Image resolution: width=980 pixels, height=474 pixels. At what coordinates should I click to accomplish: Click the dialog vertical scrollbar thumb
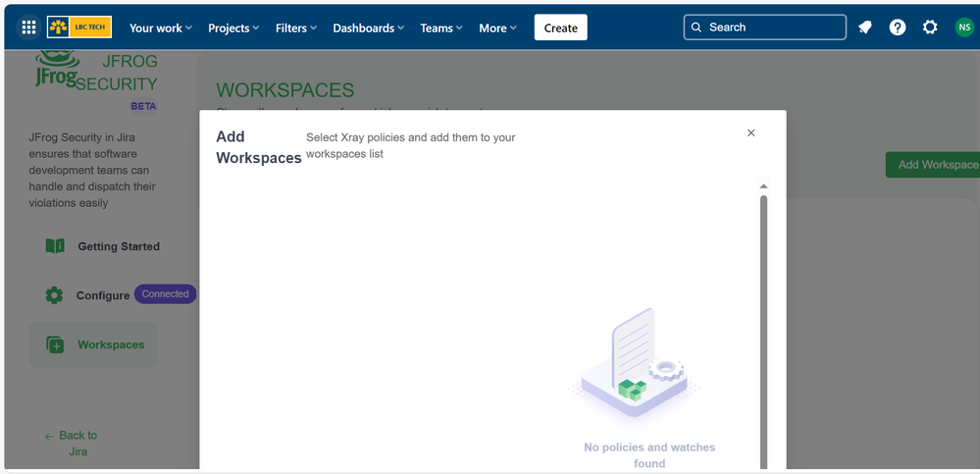click(763, 332)
